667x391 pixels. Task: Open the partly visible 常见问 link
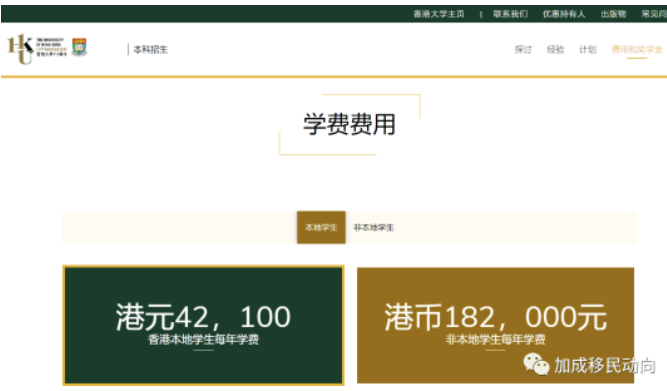coord(654,14)
